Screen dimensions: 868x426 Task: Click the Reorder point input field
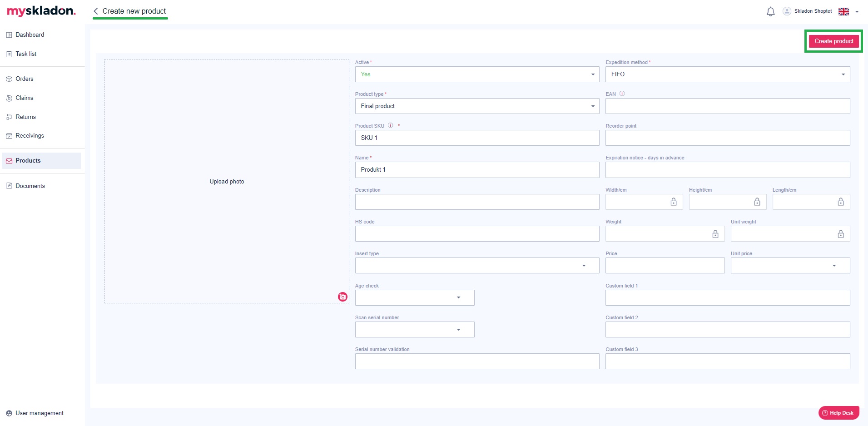[x=728, y=138]
